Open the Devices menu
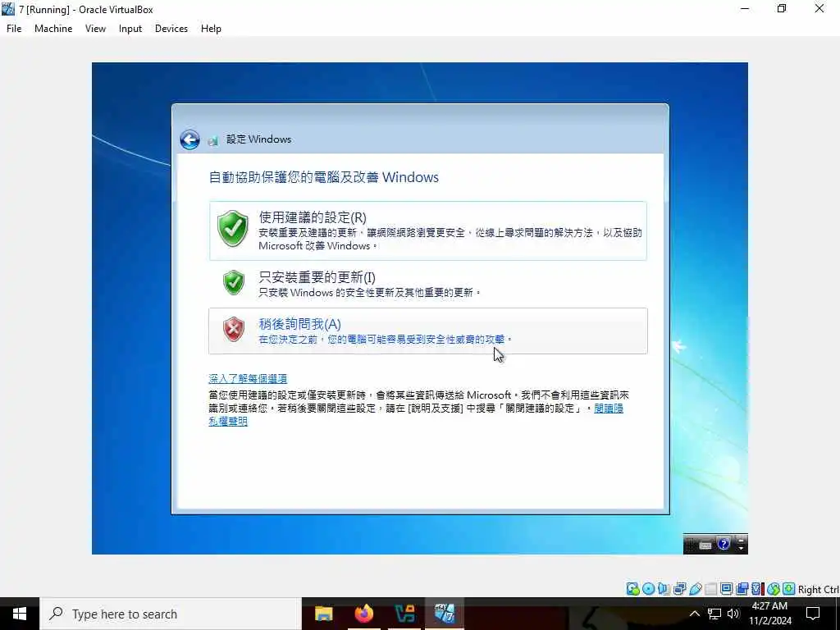The width and height of the screenshot is (840, 630). pyautogui.click(x=171, y=29)
